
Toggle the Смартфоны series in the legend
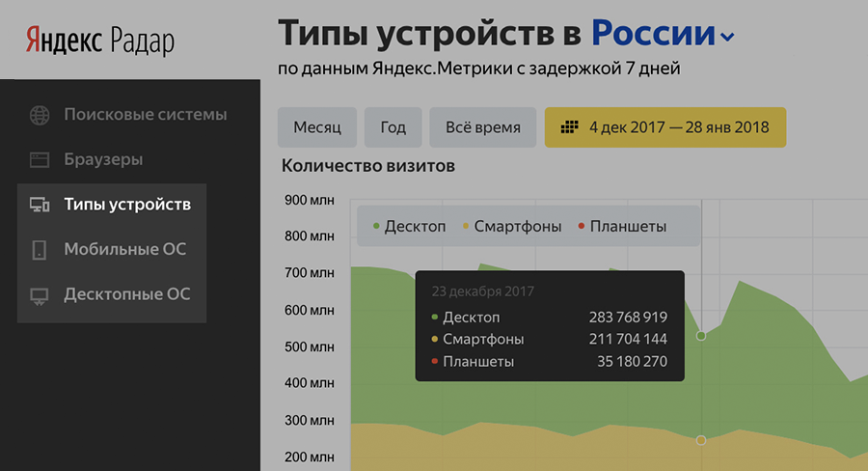pyautogui.click(x=512, y=226)
